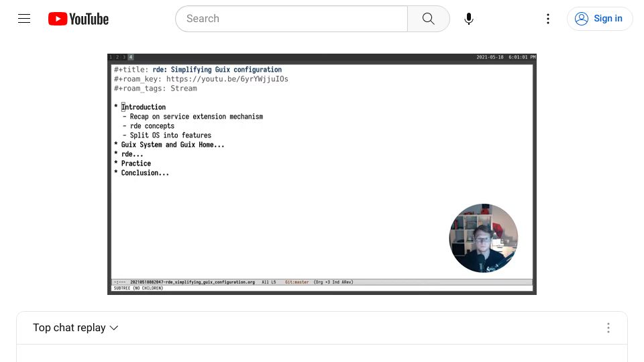The height and width of the screenshot is (362, 644).
Task: Go to the YouTube home logo
Action: [x=78, y=19]
